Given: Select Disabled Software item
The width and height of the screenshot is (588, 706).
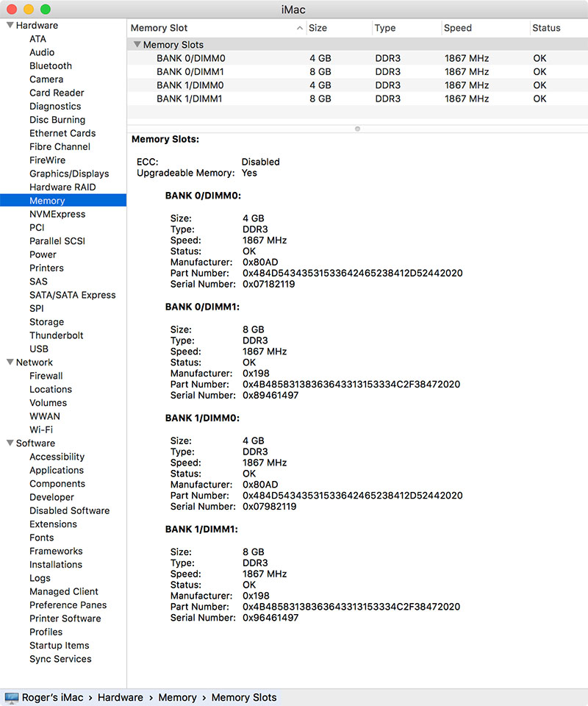Looking at the screenshot, I should 70,511.
